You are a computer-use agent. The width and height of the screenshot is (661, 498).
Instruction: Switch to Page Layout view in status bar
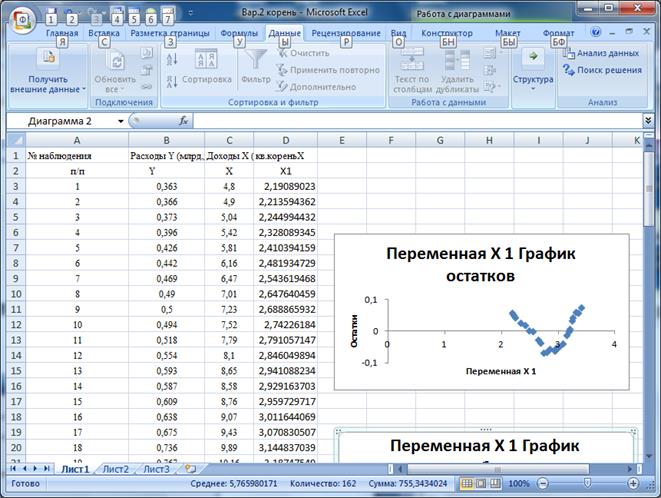pyautogui.click(x=481, y=483)
